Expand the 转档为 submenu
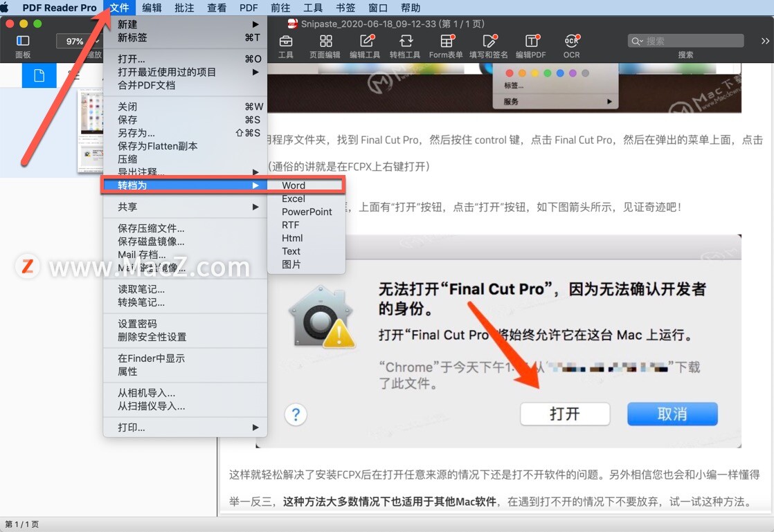774x532 pixels. (x=185, y=185)
